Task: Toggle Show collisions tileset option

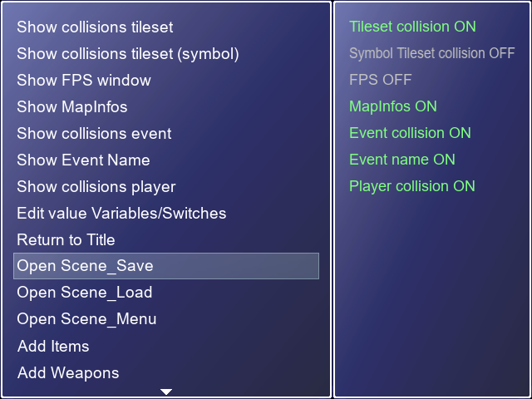Action: pos(95,27)
